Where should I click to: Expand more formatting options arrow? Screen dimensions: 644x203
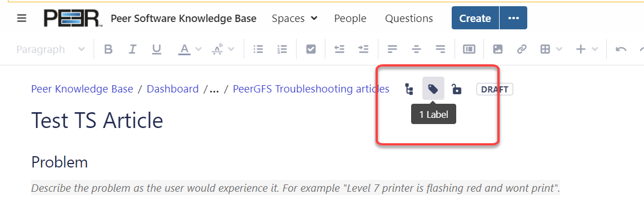[231, 50]
